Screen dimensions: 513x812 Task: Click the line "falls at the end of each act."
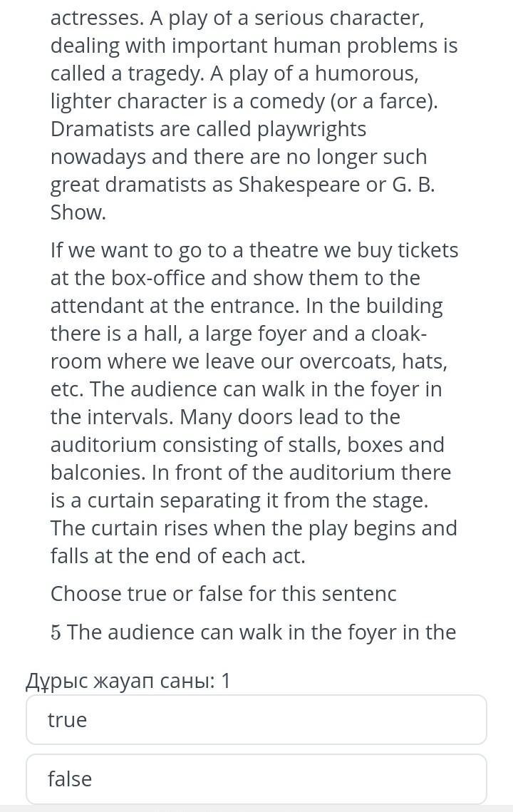click(178, 556)
